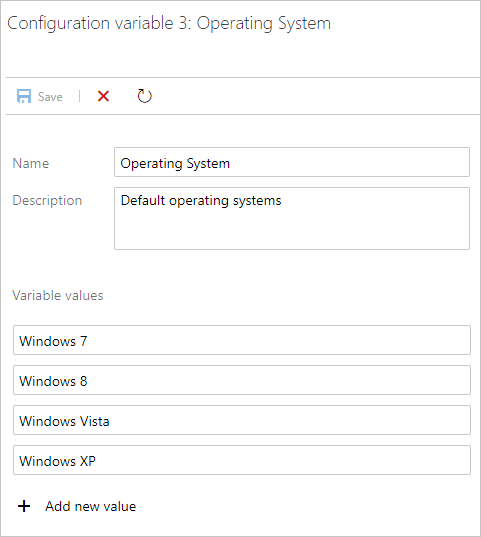Click the plus icon to add value
Viewport: 481px width, 537px height.
click(x=24, y=506)
